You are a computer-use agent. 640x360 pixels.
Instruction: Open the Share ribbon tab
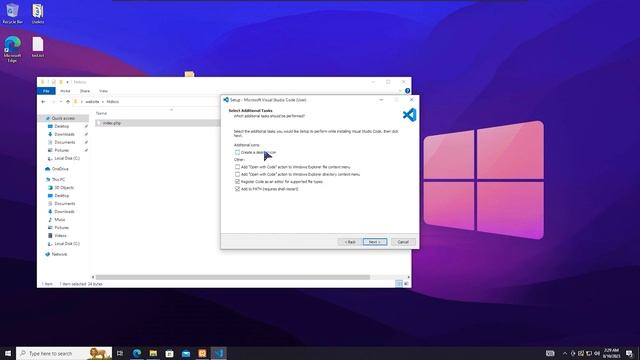click(x=85, y=91)
